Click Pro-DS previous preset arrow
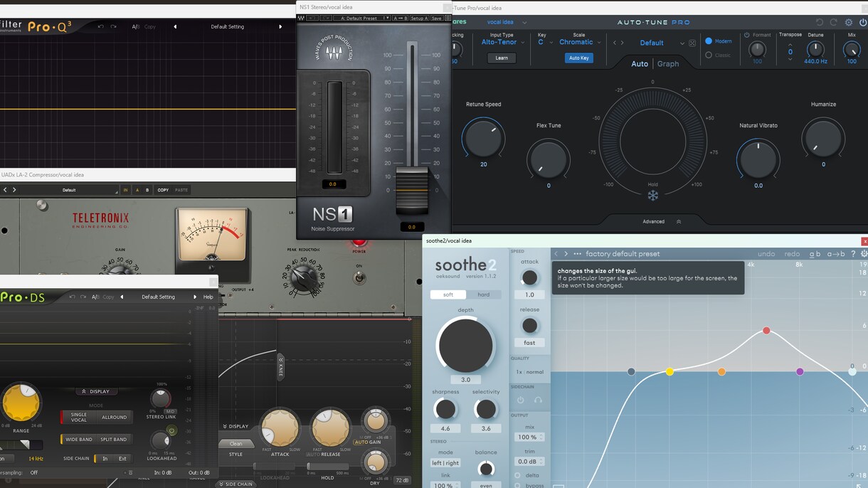 point(122,297)
